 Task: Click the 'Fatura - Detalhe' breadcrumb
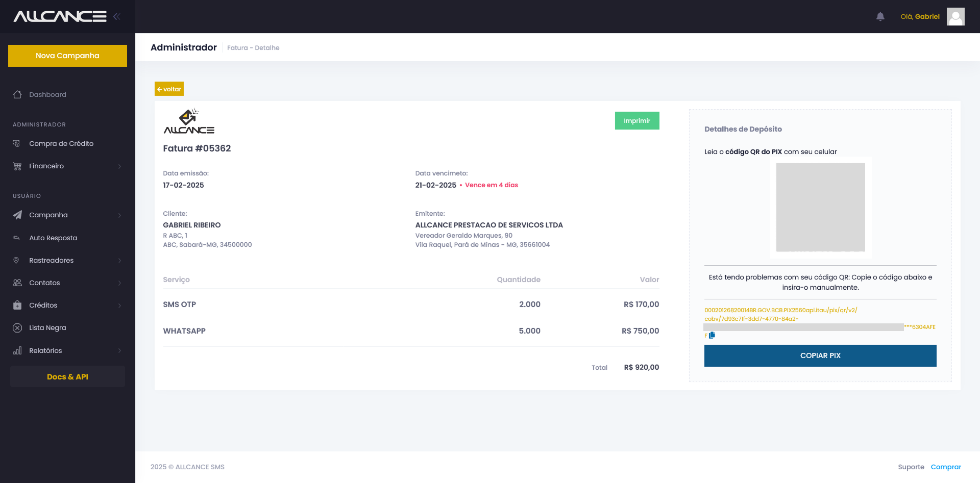(x=253, y=47)
